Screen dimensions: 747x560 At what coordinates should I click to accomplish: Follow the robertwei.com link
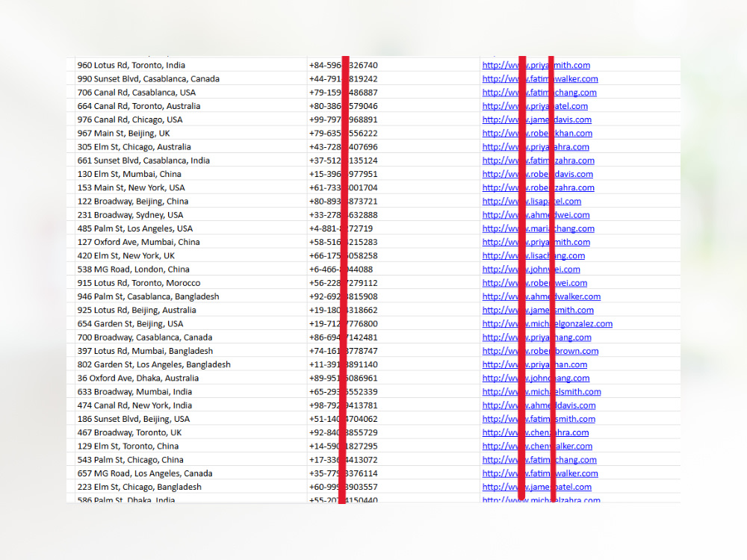click(x=535, y=283)
